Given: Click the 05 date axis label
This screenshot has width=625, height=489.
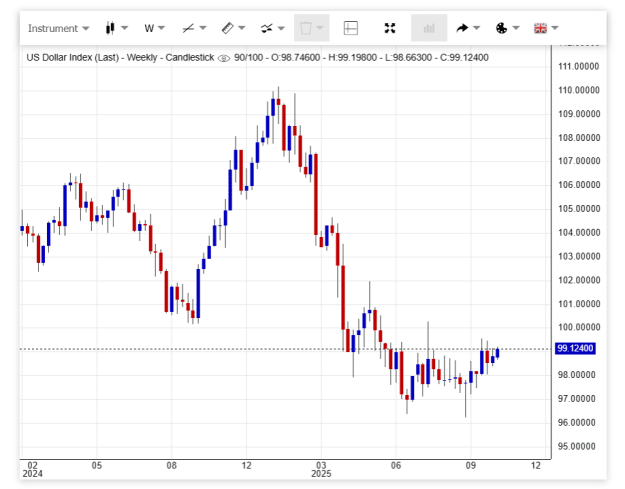Looking at the screenshot, I should click(x=97, y=465).
